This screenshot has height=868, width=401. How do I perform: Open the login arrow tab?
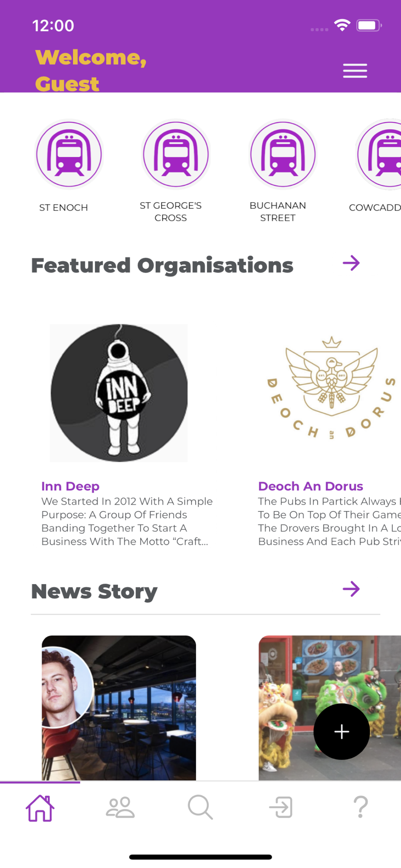coord(281,807)
